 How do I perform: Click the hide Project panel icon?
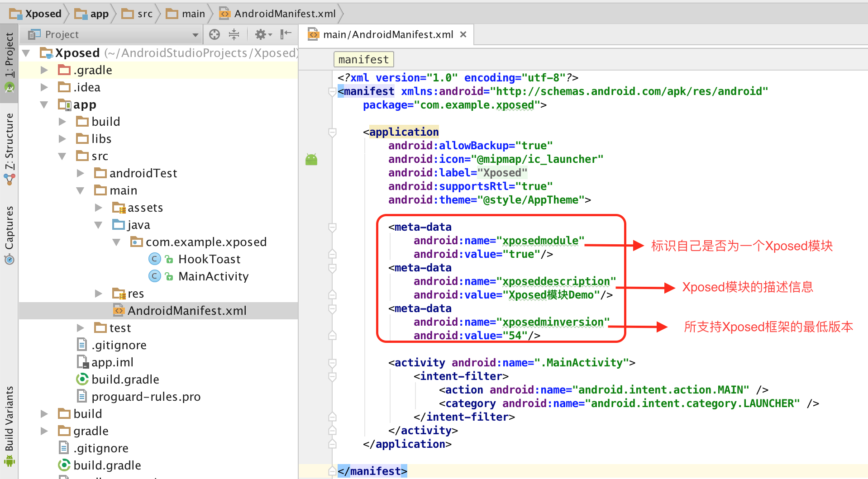(286, 34)
